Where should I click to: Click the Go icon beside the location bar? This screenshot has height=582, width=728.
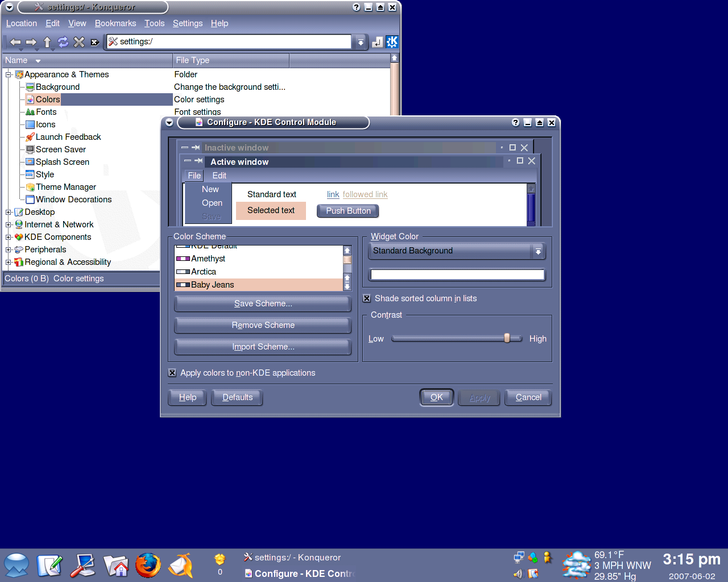tap(377, 42)
